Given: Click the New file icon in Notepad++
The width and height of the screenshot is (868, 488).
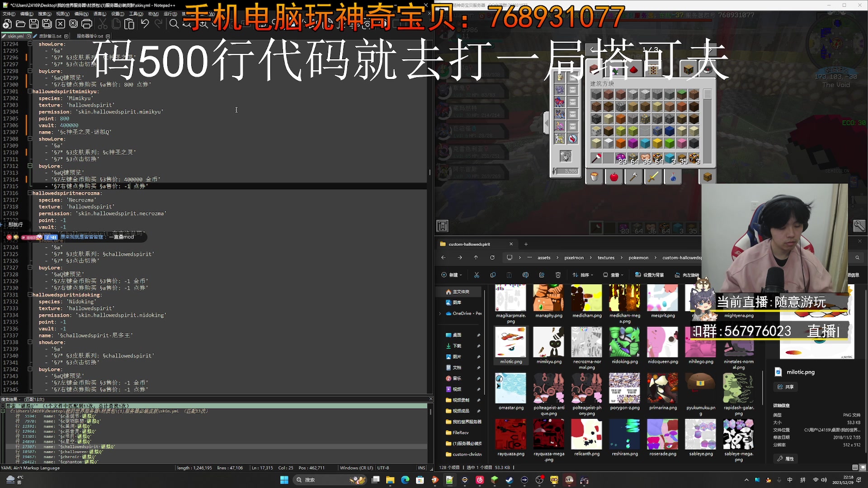Looking at the screenshot, I should pos(8,24).
